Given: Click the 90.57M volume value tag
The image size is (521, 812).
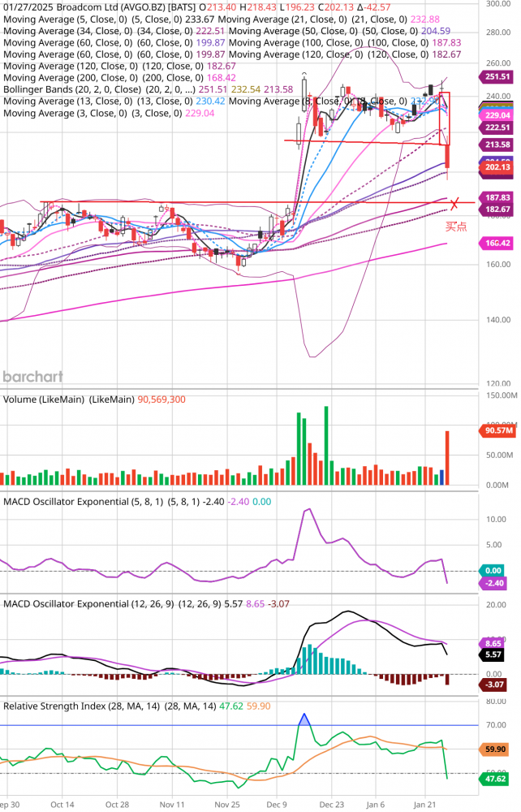Looking at the screenshot, I should [497, 432].
